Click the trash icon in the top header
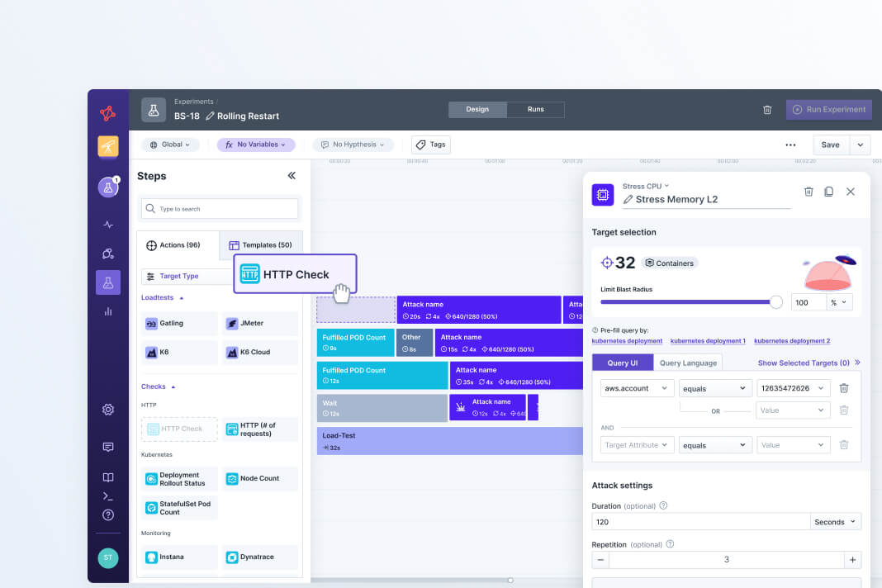Image resolution: width=882 pixels, height=588 pixels. point(767,110)
